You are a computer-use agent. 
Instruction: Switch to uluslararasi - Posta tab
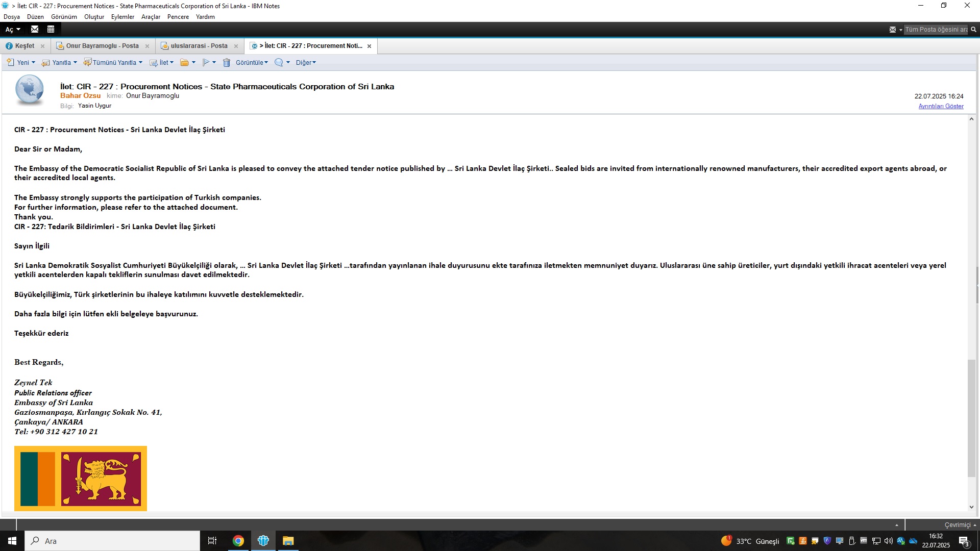199,46
